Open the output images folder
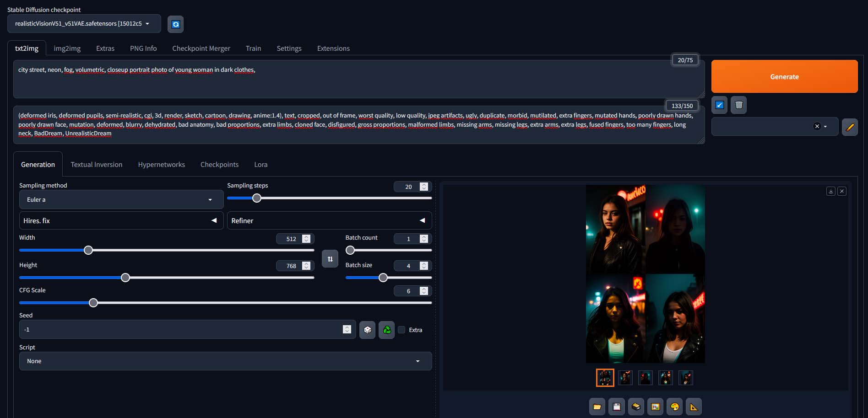This screenshot has width=868, height=418. point(597,407)
